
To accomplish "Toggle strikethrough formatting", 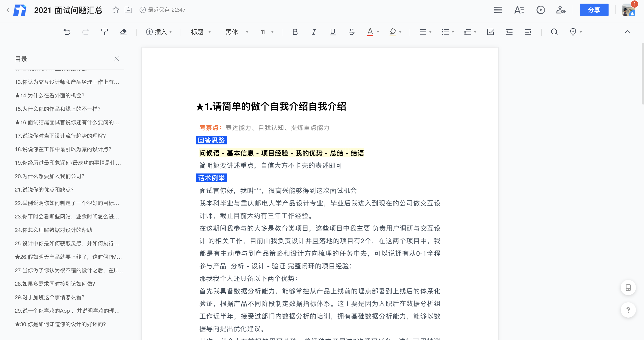I will click(351, 32).
